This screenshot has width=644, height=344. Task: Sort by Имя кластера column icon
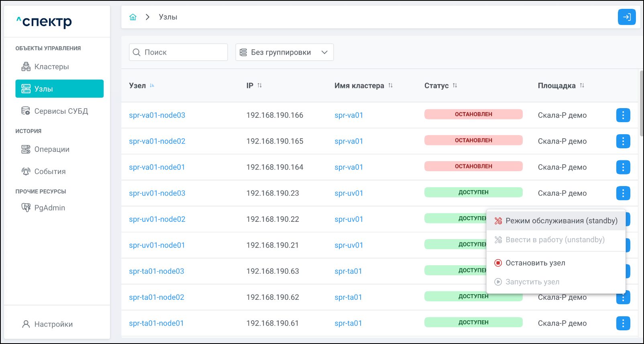point(390,86)
